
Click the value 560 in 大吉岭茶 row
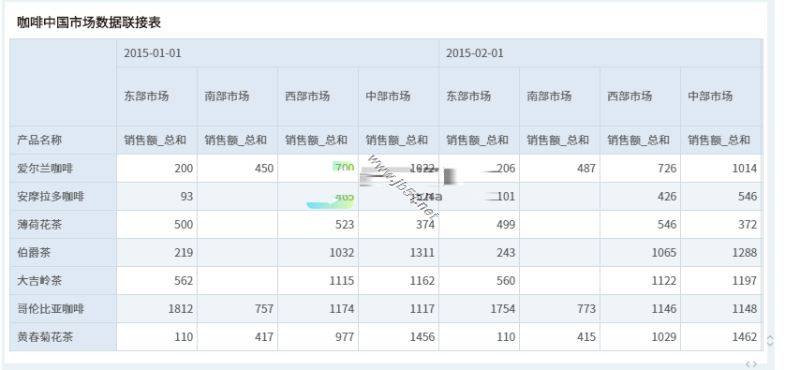pyautogui.click(x=506, y=281)
